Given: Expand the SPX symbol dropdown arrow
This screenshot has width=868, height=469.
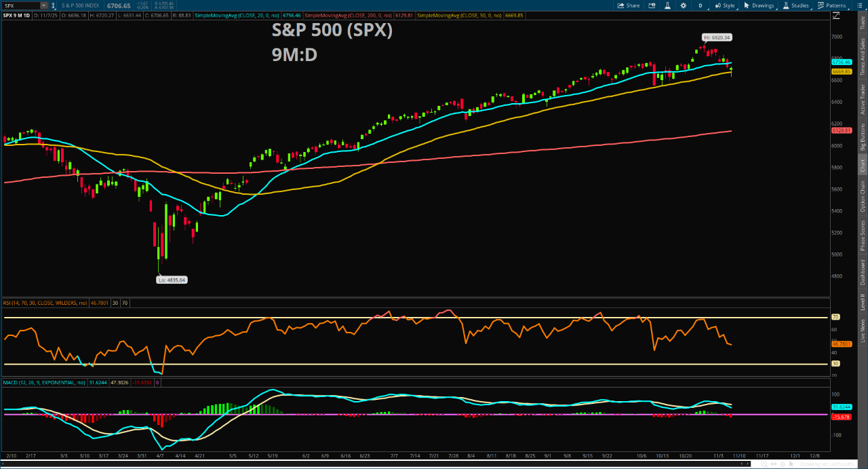Looking at the screenshot, I should tap(44, 5).
